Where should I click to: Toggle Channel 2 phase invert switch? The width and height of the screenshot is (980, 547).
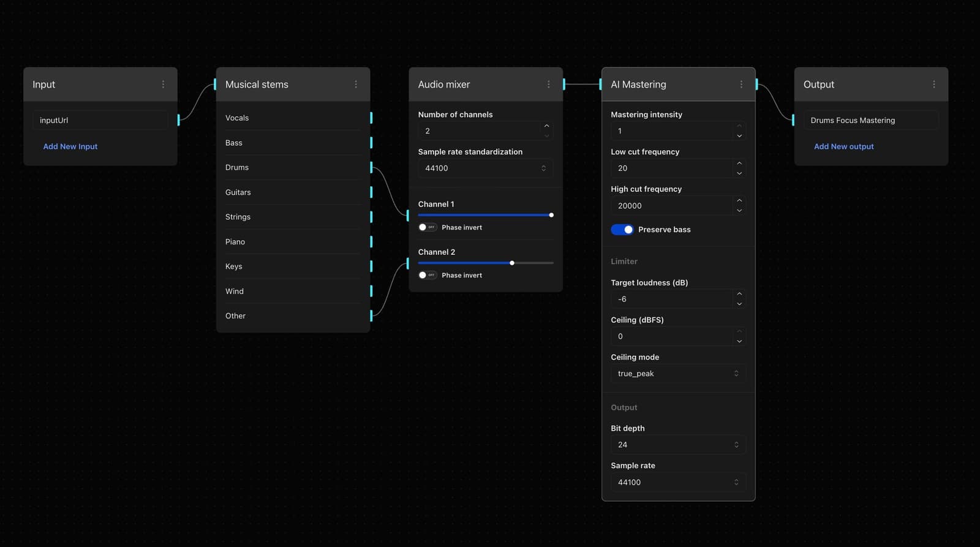pyautogui.click(x=427, y=275)
